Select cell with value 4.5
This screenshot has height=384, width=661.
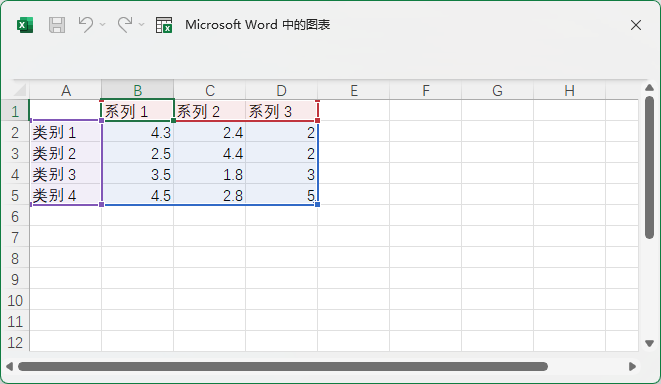(x=137, y=195)
